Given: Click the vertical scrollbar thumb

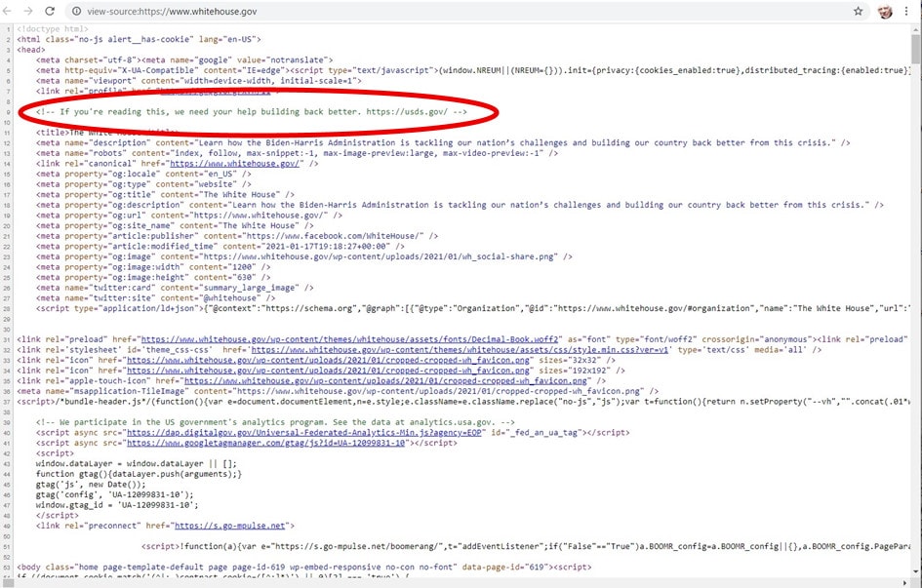Looking at the screenshot, I should 916,49.
